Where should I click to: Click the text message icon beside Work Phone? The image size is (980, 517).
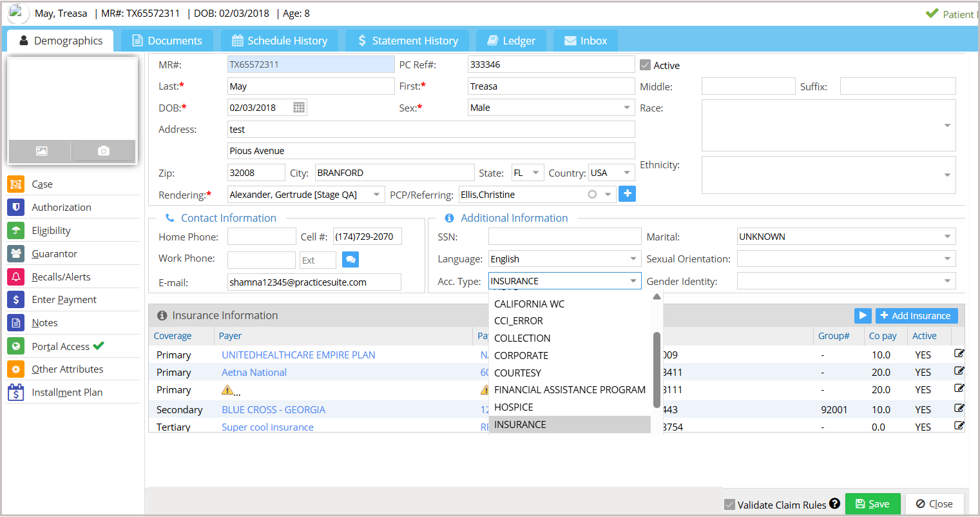coord(351,260)
